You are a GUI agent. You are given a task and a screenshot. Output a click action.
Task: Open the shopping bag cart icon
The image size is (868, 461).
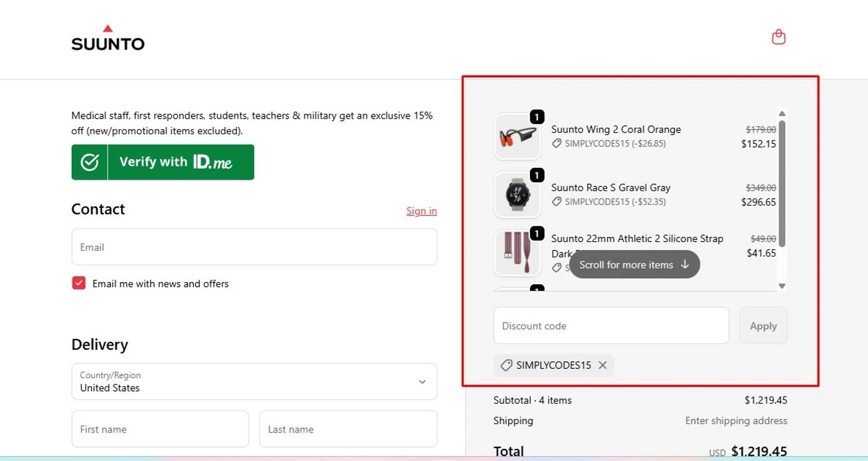point(779,37)
